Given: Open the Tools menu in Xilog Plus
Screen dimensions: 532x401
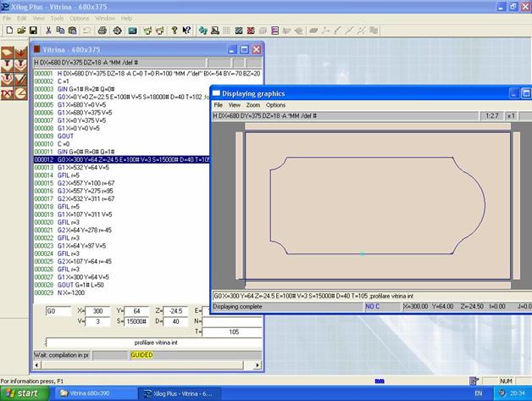Looking at the screenshot, I should coord(57,18).
